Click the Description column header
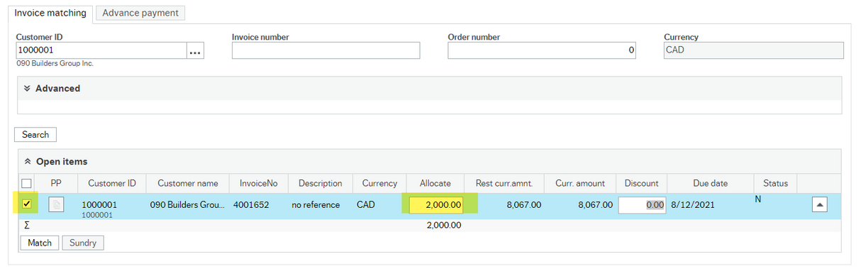Screen dimensions: 868x276 point(321,183)
